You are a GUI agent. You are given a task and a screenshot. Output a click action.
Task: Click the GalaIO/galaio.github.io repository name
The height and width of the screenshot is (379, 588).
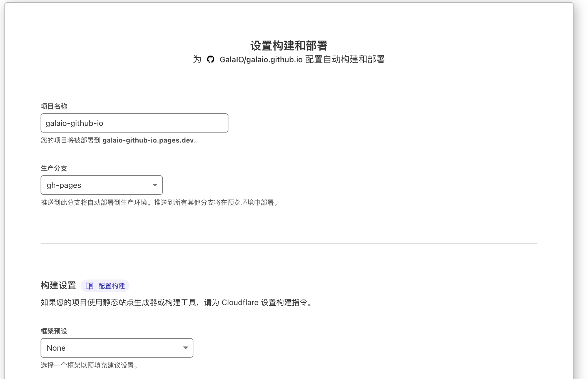pos(261,59)
